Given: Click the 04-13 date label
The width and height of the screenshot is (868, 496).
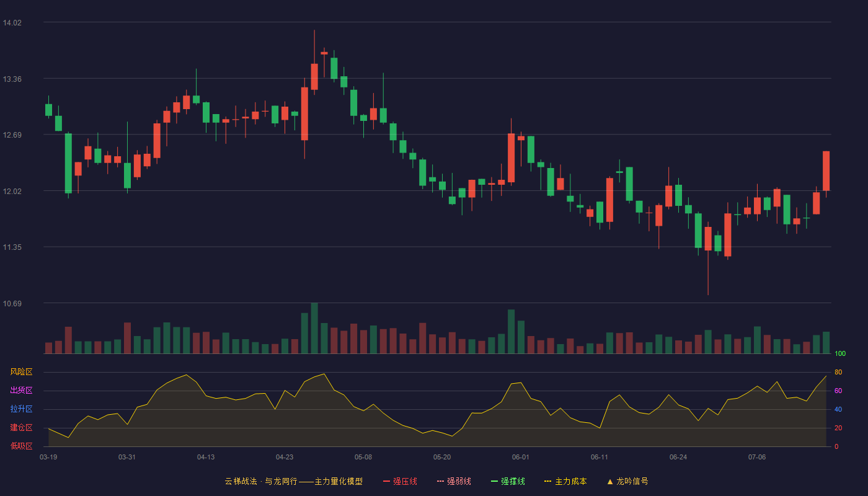Looking at the screenshot, I should 206,457.
